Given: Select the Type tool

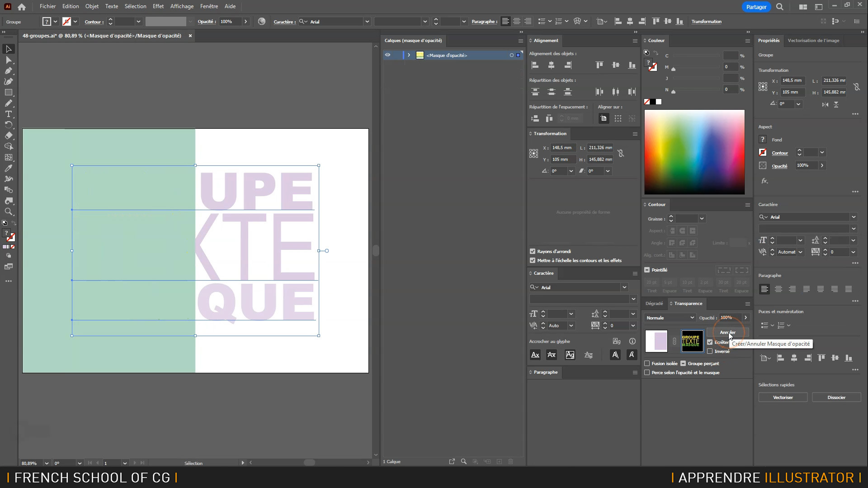Looking at the screenshot, I should [x=9, y=114].
